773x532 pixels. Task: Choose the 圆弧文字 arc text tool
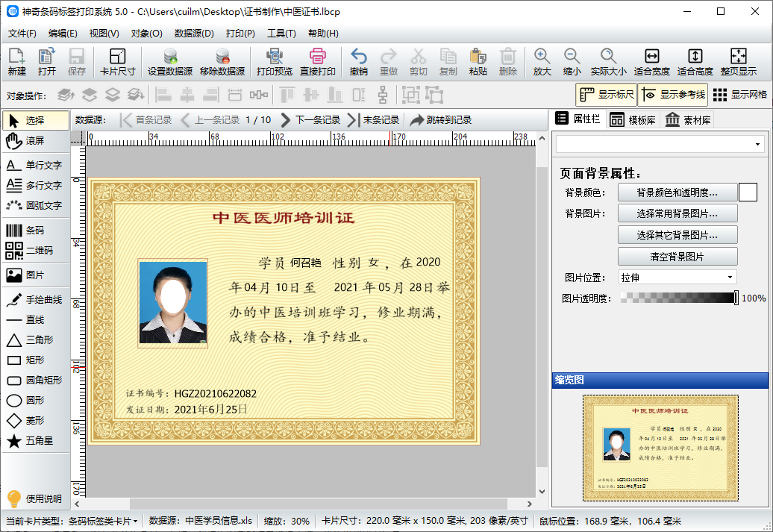[35, 205]
